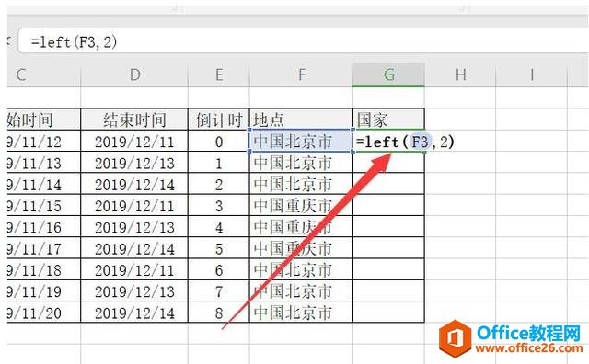This screenshot has height=364, width=589.
Task: Select 中国重庆市 in the countdown 3 row
Action: pyautogui.click(x=301, y=205)
